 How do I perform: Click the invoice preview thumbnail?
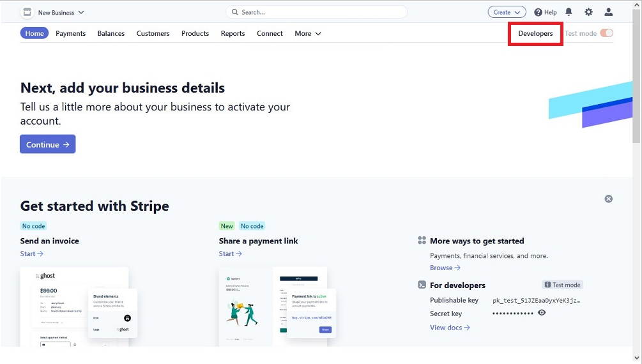coord(79,307)
